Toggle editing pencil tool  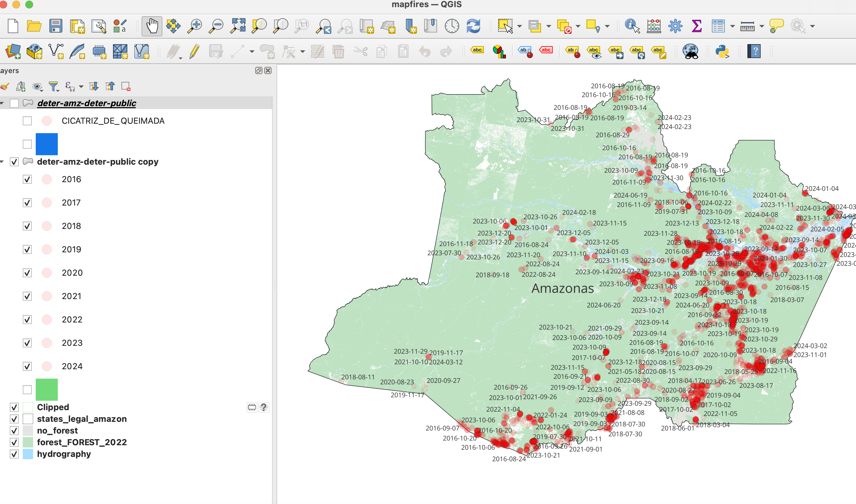[x=194, y=52]
